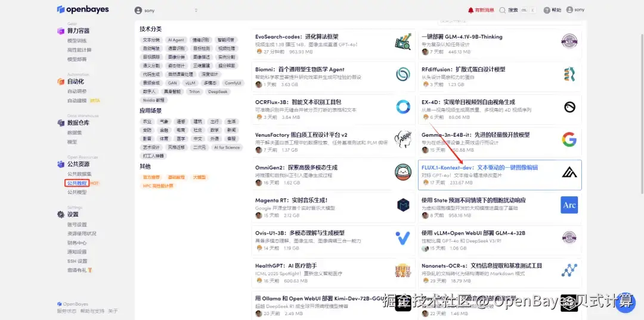Select the 大模型 orange tag
The width and height of the screenshot is (644, 320).
199,177
